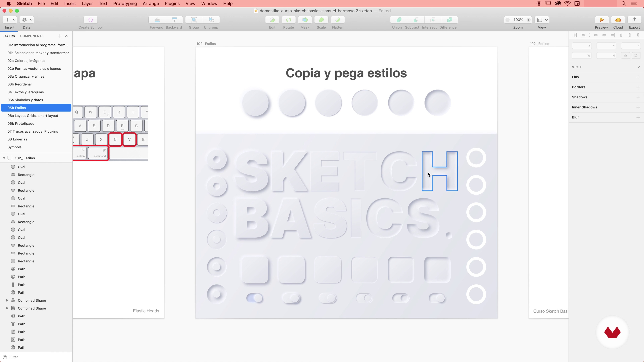644x362 pixels.
Task: Zoom out with the minus button
Action: (x=507, y=20)
